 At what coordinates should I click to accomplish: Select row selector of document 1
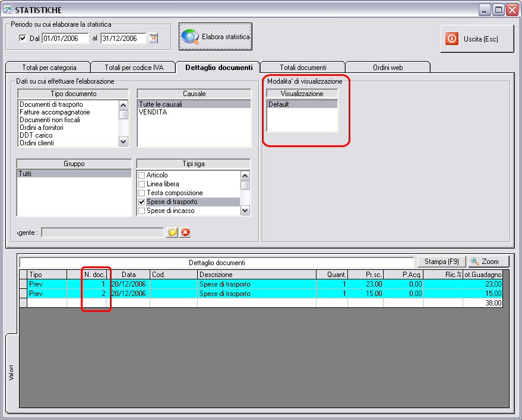pos(23,284)
